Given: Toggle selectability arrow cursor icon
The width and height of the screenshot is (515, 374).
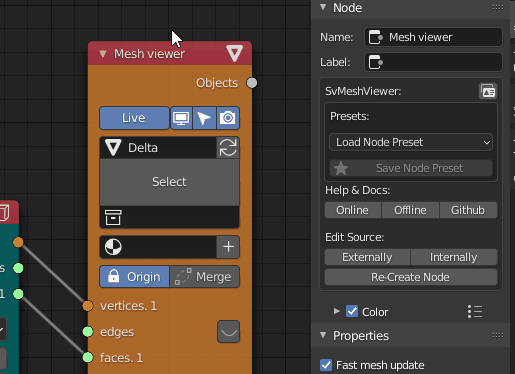Looking at the screenshot, I should click(204, 118).
